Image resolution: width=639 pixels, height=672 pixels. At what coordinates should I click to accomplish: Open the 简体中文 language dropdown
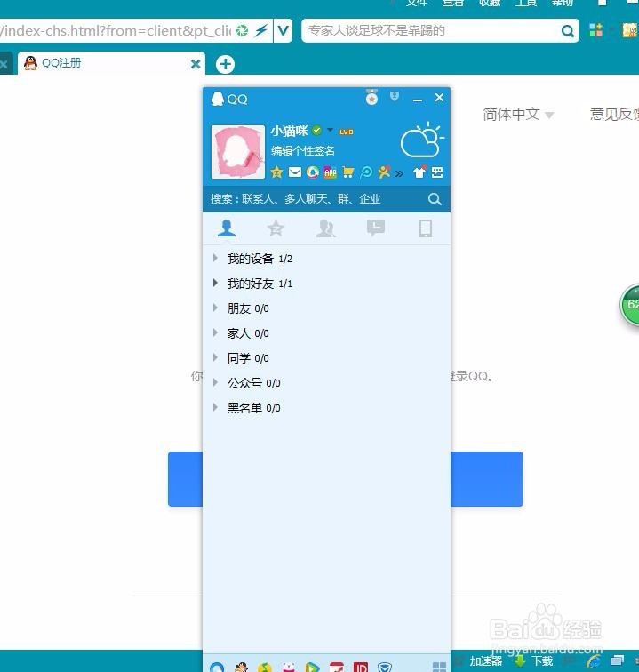518,114
